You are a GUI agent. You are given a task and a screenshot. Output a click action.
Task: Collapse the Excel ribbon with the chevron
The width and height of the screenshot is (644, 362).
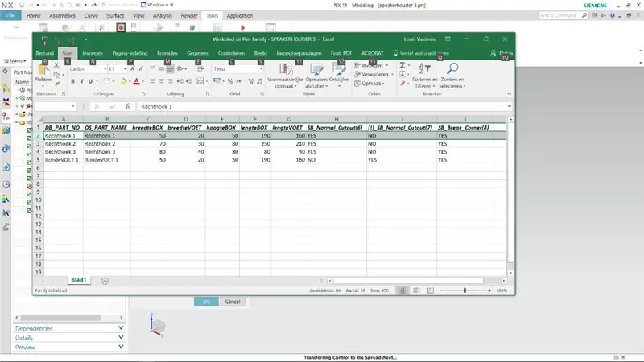click(x=510, y=93)
